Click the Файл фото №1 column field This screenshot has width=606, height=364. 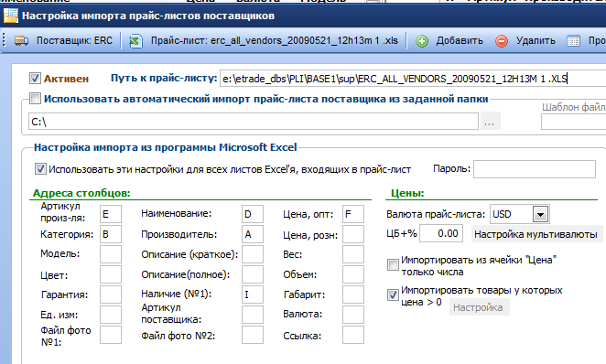(111, 335)
